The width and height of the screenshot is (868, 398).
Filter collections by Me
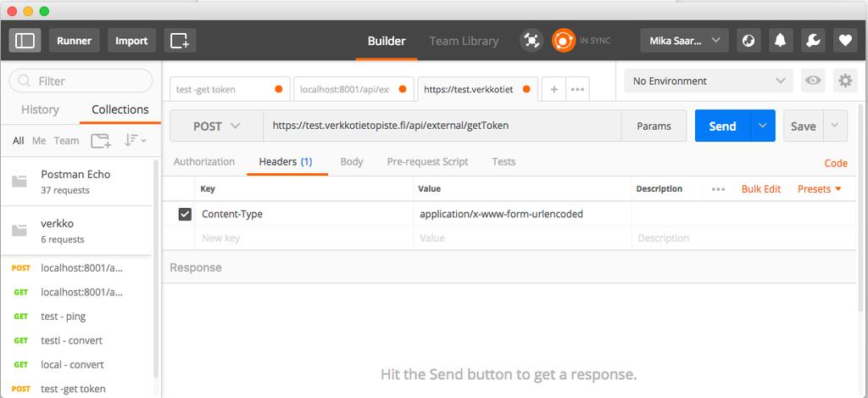coord(39,141)
